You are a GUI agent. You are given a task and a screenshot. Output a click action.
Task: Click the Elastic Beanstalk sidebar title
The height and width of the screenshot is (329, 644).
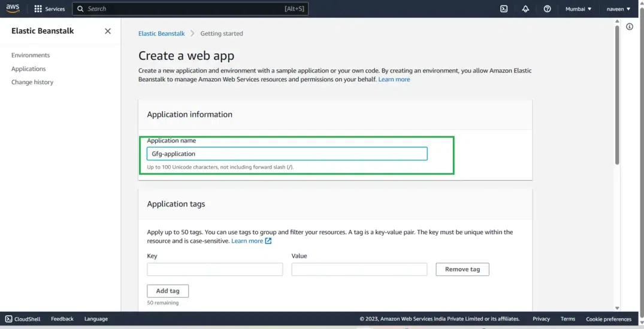click(43, 31)
